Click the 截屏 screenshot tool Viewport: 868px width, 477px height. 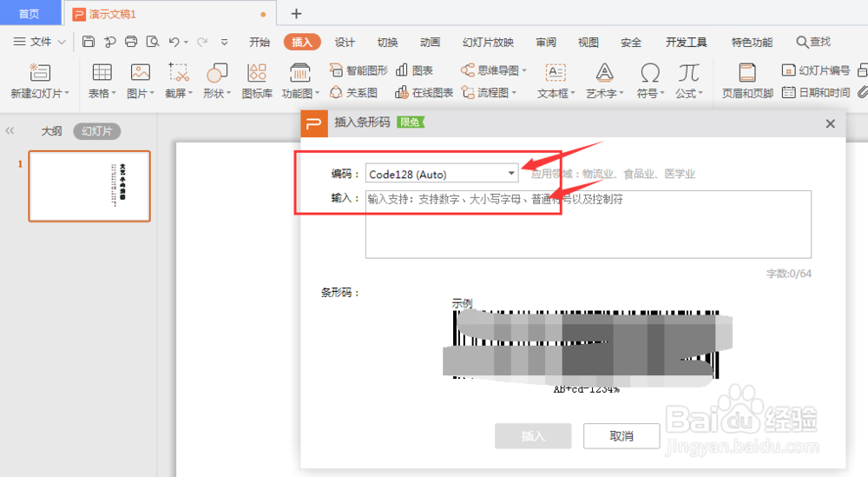pyautogui.click(x=178, y=81)
